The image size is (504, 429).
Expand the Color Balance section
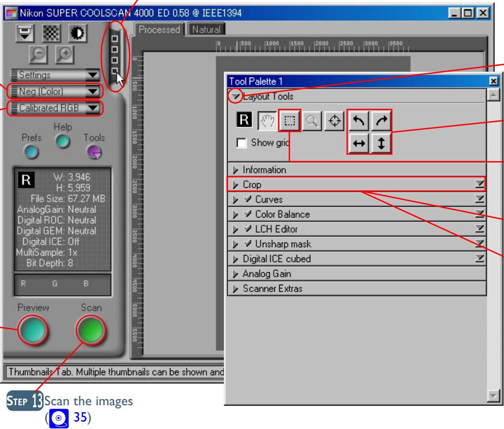coord(235,214)
